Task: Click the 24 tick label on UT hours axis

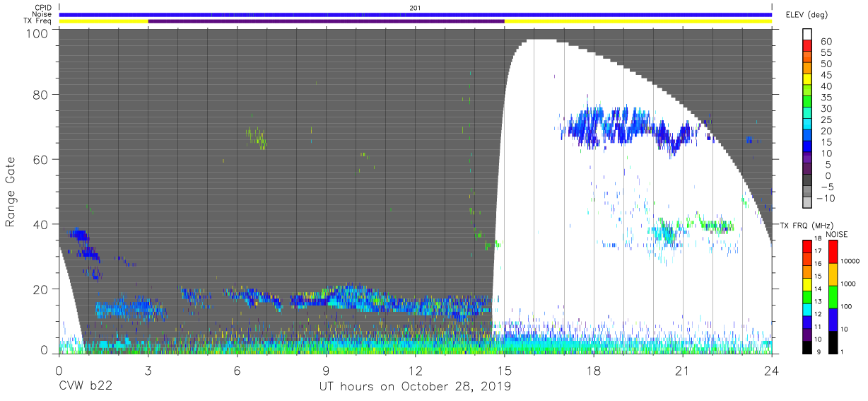Action: click(x=772, y=370)
